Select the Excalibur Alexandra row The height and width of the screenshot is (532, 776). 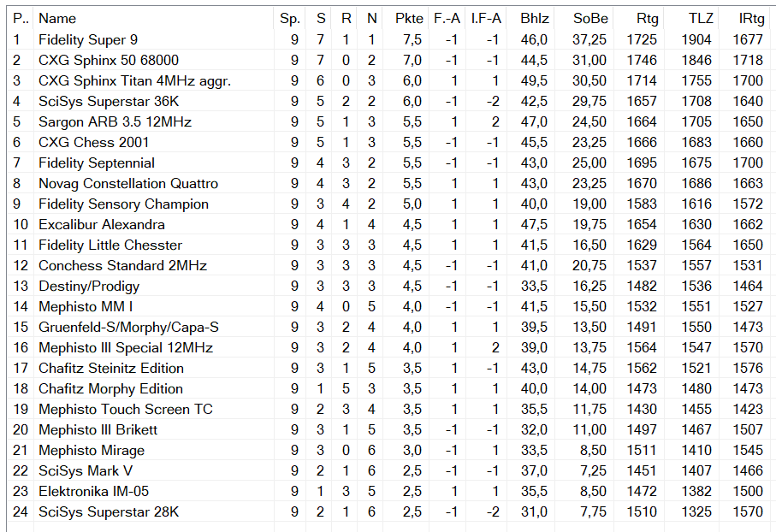click(x=102, y=224)
